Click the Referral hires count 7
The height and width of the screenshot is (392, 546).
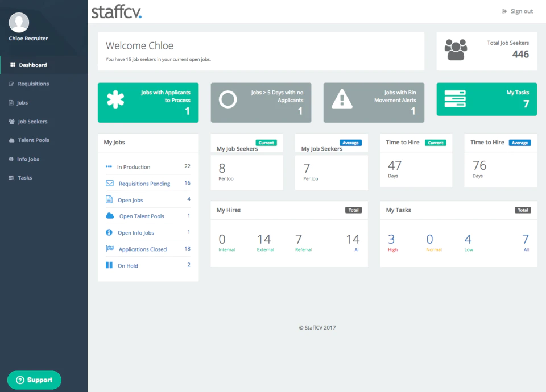pyautogui.click(x=299, y=239)
